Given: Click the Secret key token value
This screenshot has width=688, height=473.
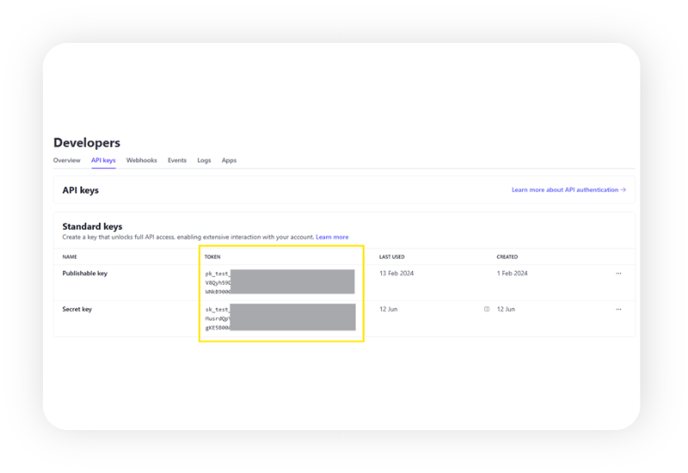Looking at the screenshot, I should pyautogui.click(x=280, y=318).
